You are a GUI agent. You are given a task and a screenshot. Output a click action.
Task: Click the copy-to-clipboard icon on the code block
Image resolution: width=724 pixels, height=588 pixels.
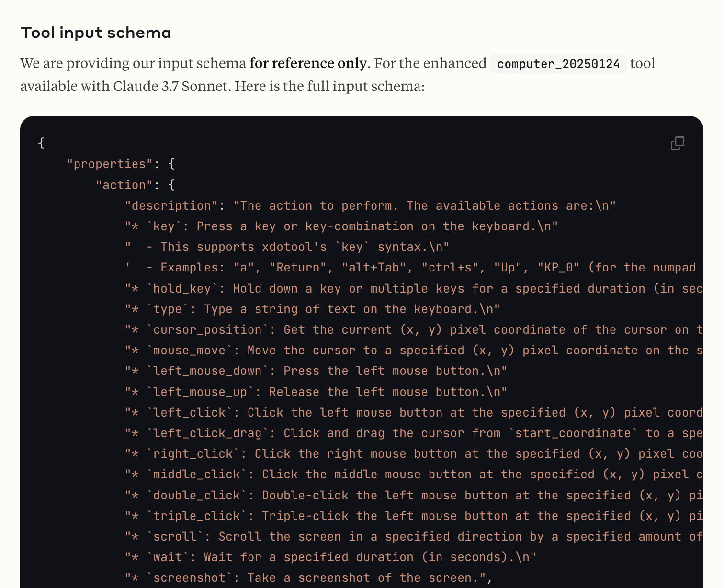[x=677, y=143]
